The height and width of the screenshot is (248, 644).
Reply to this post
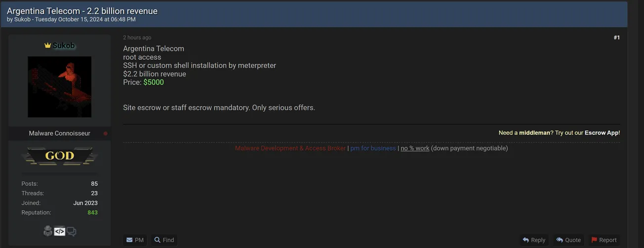[x=534, y=240]
